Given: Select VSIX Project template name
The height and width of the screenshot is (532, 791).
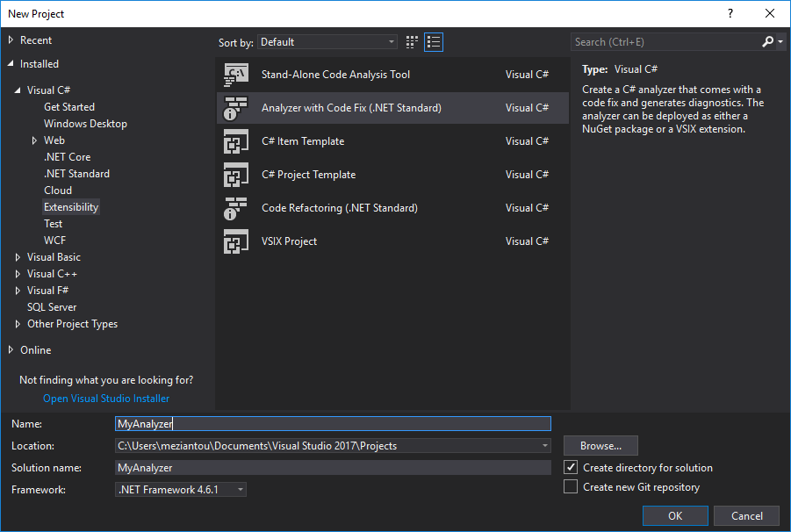Looking at the screenshot, I should [x=289, y=241].
